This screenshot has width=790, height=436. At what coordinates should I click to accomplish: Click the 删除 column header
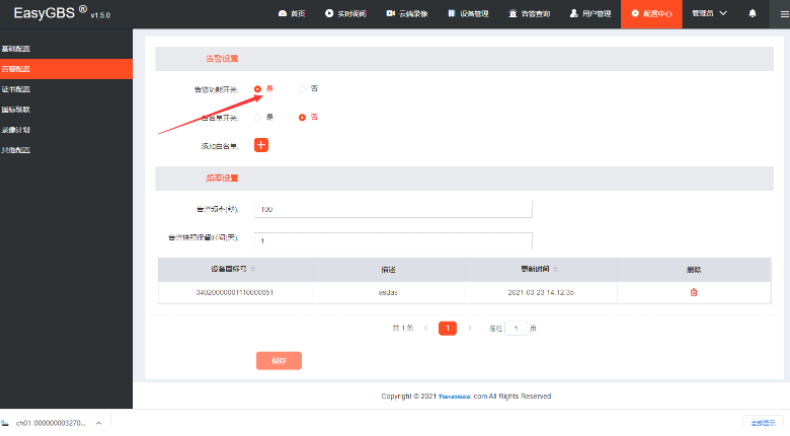694,270
